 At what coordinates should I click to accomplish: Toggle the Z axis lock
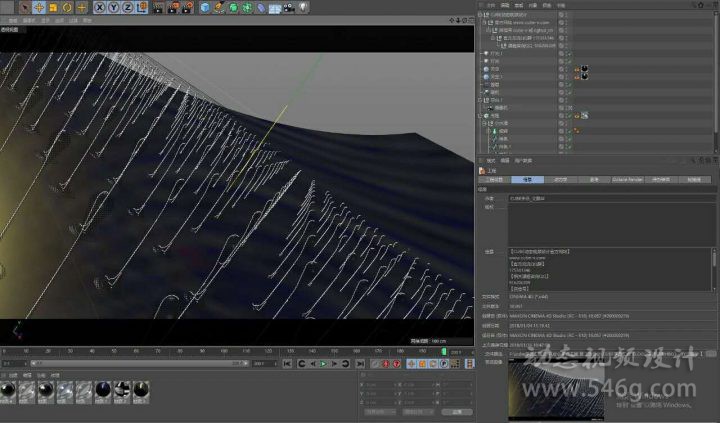127,8
